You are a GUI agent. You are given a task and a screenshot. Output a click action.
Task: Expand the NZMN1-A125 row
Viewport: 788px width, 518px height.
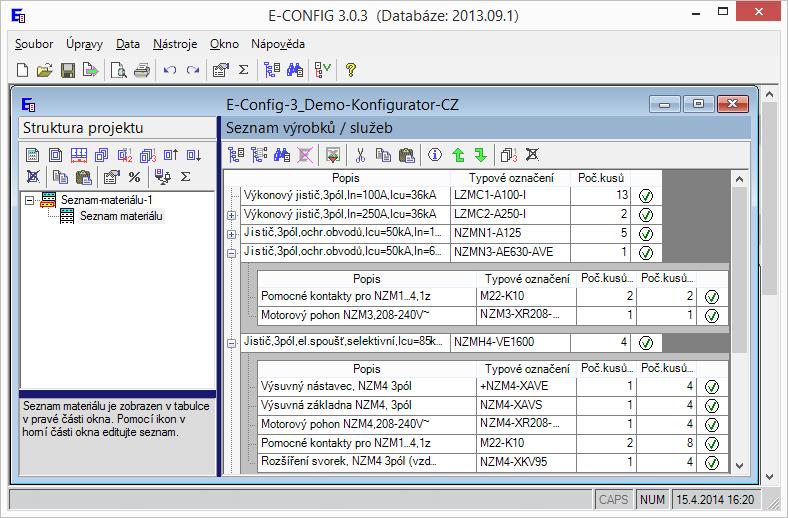point(232,234)
